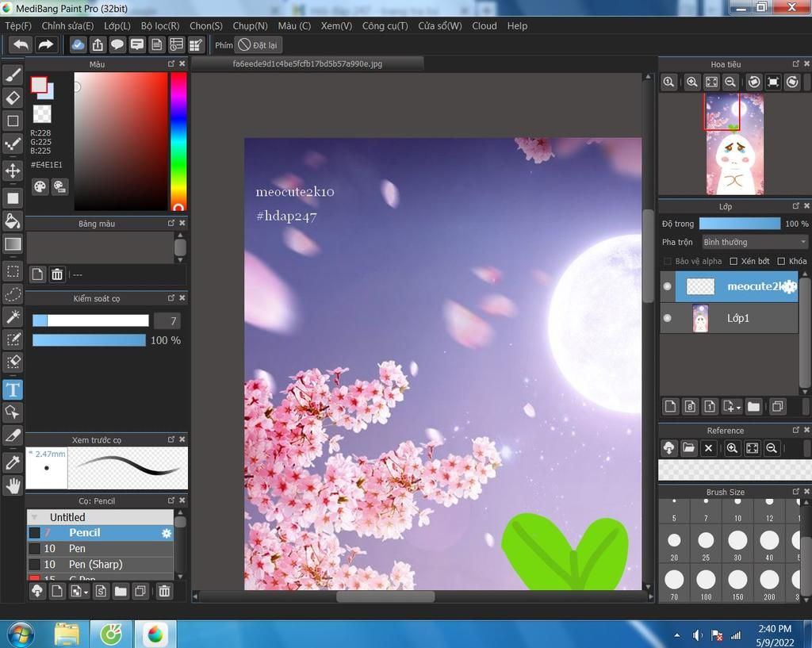Delete brush with trash icon in brush panel
The width and height of the screenshot is (812, 648).
coord(164,591)
